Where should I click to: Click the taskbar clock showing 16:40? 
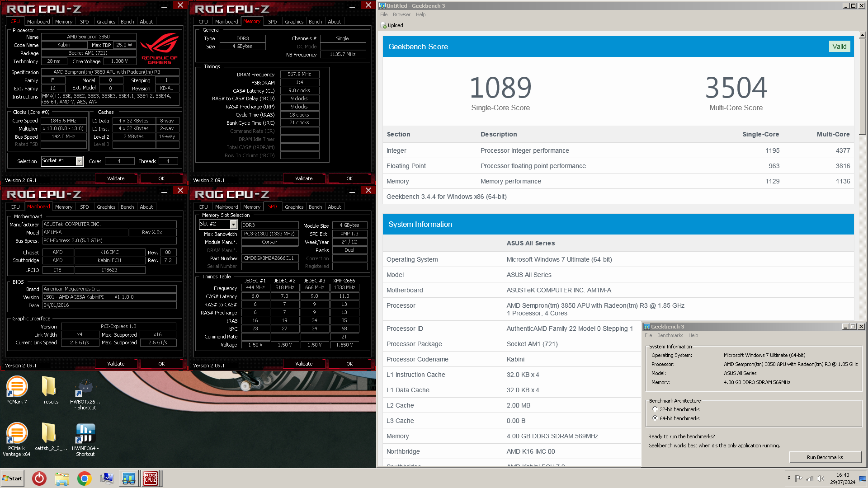842,479
